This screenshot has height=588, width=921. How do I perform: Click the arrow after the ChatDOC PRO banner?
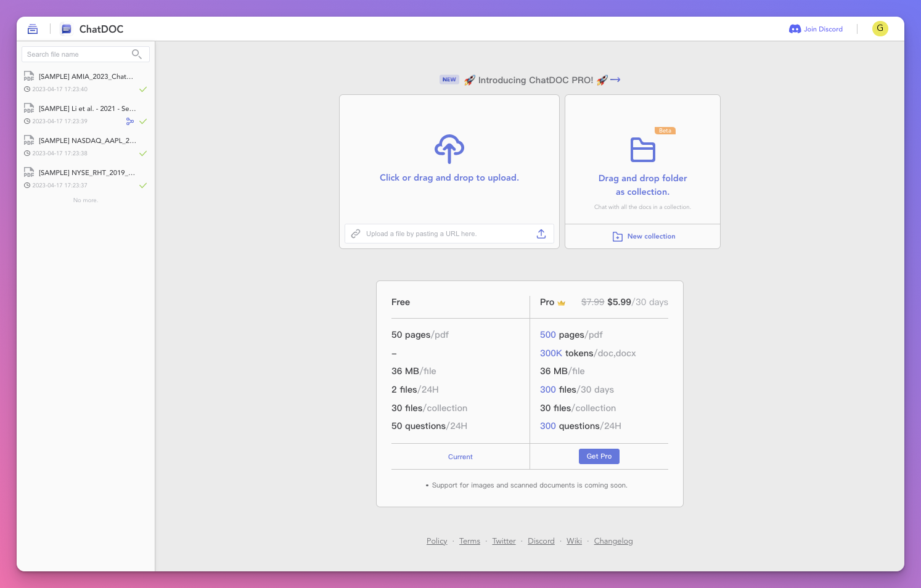[x=615, y=80]
